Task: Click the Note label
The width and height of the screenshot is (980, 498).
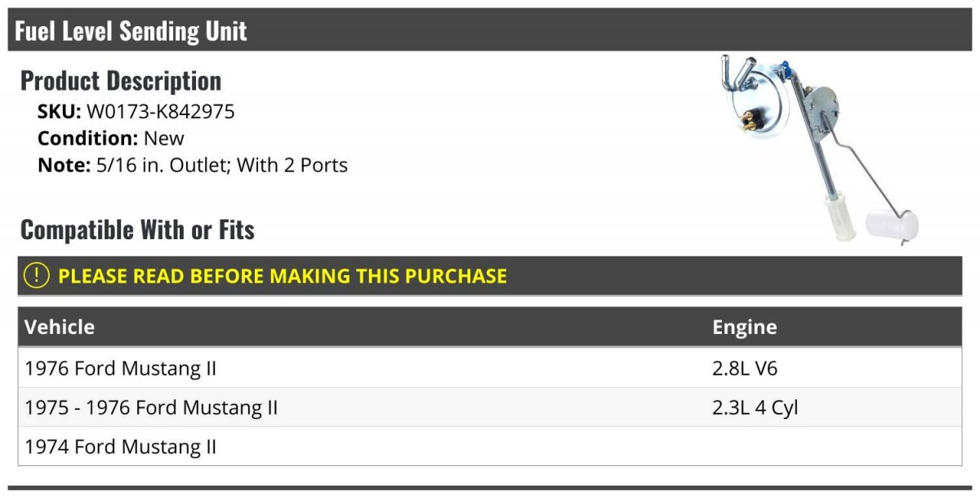Action: [62, 165]
